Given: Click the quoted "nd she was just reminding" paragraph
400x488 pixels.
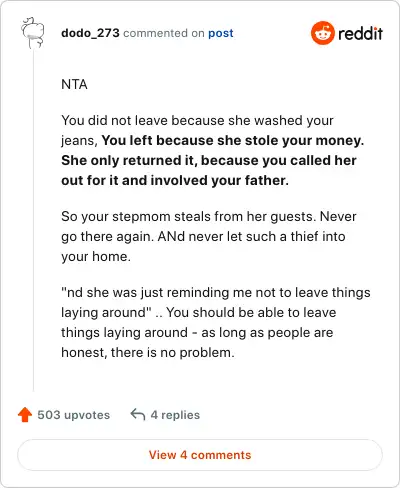Looking at the screenshot, I should point(216,322).
